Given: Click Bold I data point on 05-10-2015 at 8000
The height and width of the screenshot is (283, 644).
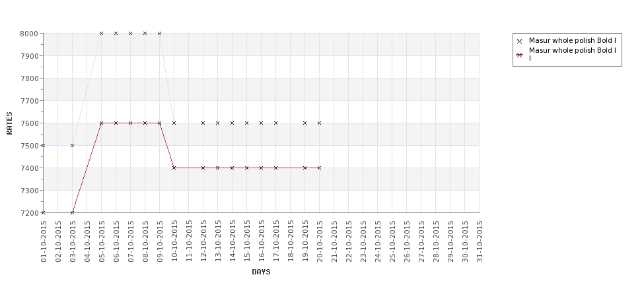Looking at the screenshot, I should pyautogui.click(x=102, y=33).
